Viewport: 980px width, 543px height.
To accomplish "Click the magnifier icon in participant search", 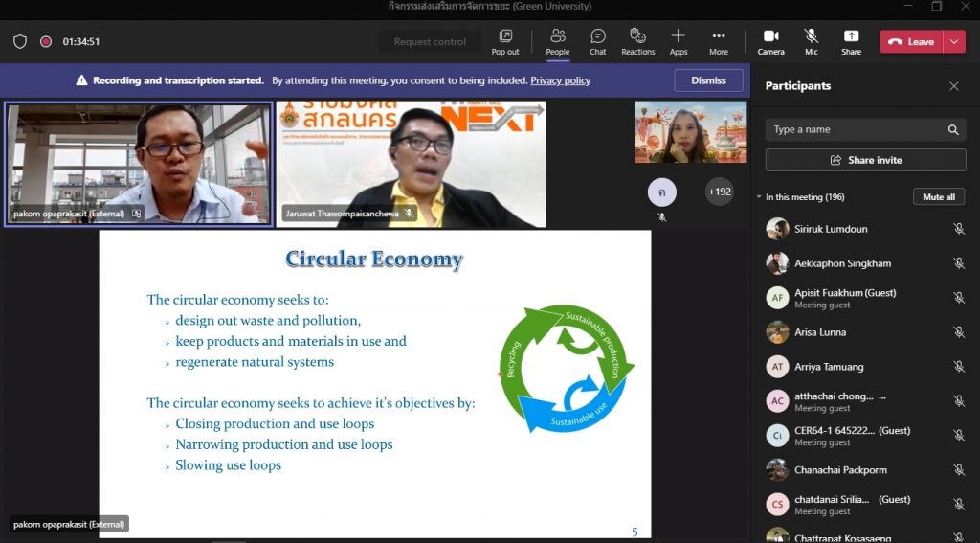I will (953, 130).
